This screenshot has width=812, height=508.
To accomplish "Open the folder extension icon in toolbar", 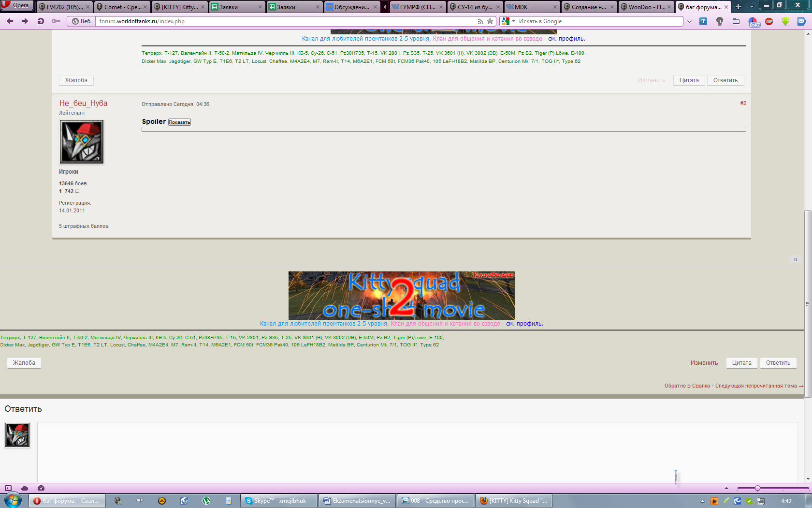I will click(x=736, y=21).
